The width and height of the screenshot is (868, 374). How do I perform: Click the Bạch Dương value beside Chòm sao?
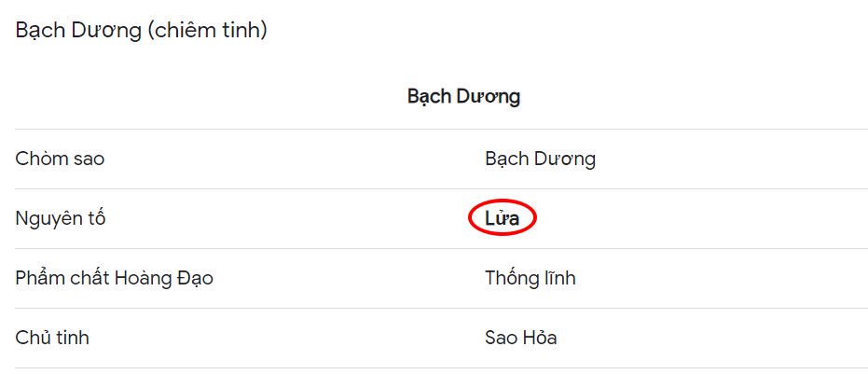click(x=541, y=159)
